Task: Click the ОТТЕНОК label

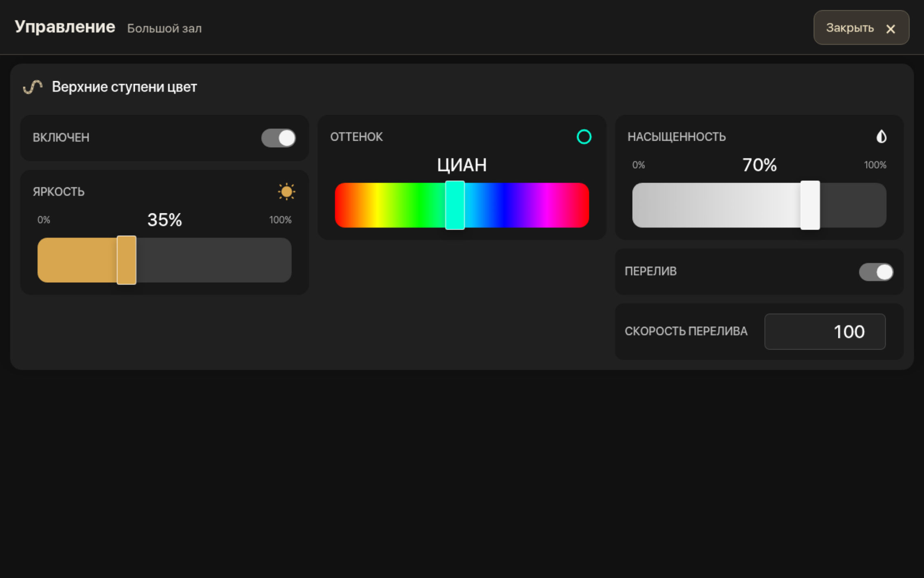Action: (x=357, y=137)
